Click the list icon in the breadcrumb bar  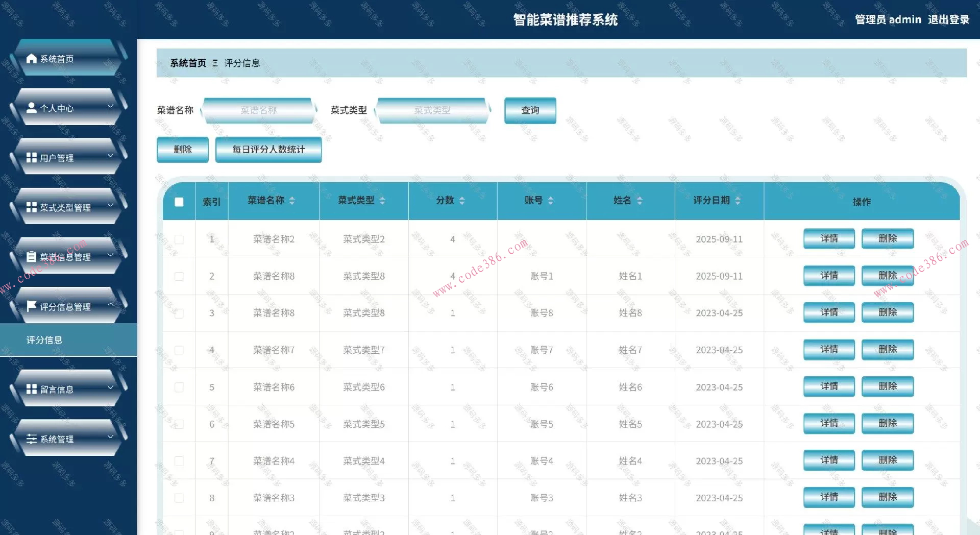pos(215,63)
